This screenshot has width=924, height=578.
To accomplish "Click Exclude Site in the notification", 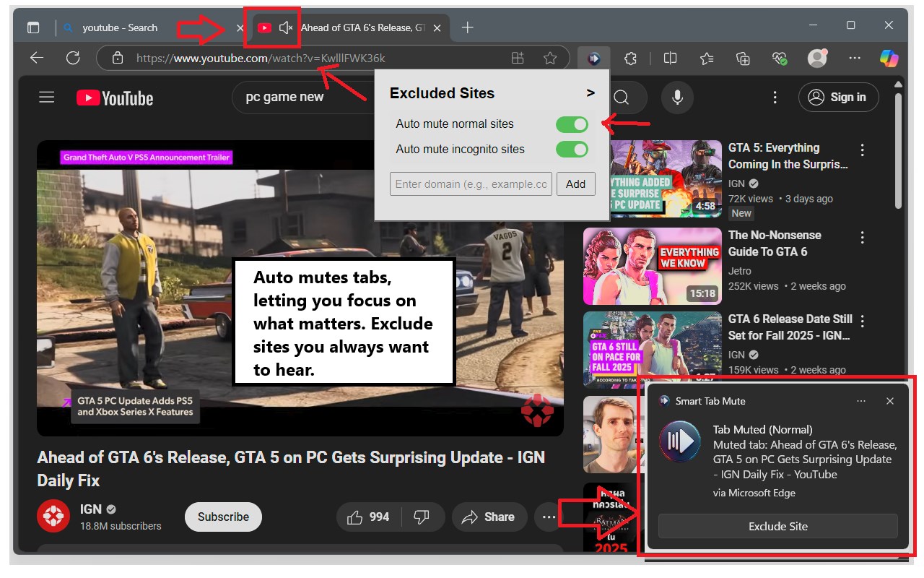I will pos(778,526).
